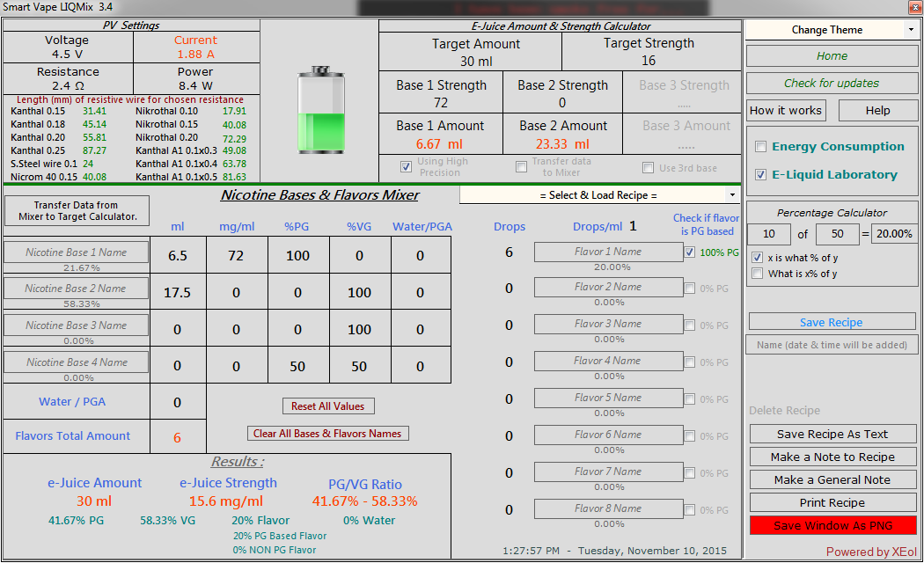Screen dimensions: 924x563
Task: Open the How it works page
Action: [786, 111]
